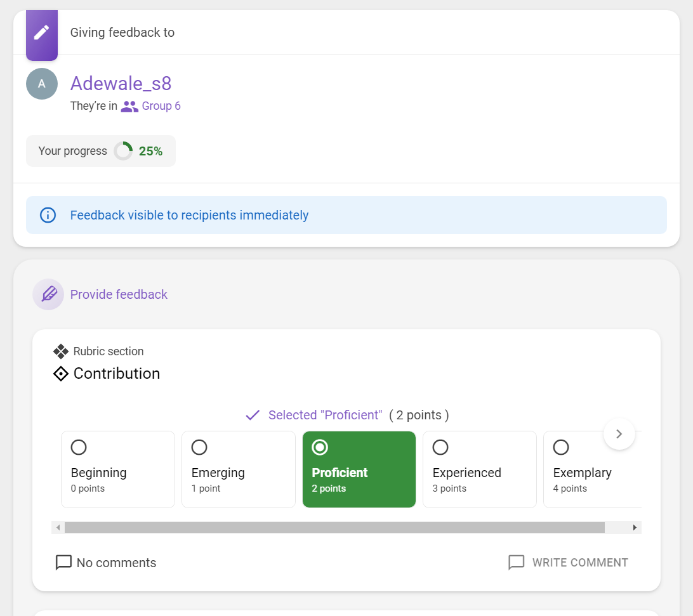This screenshot has height=616, width=693.
Task: Click the ( 2 points ) text
Action: pyautogui.click(x=419, y=416)
